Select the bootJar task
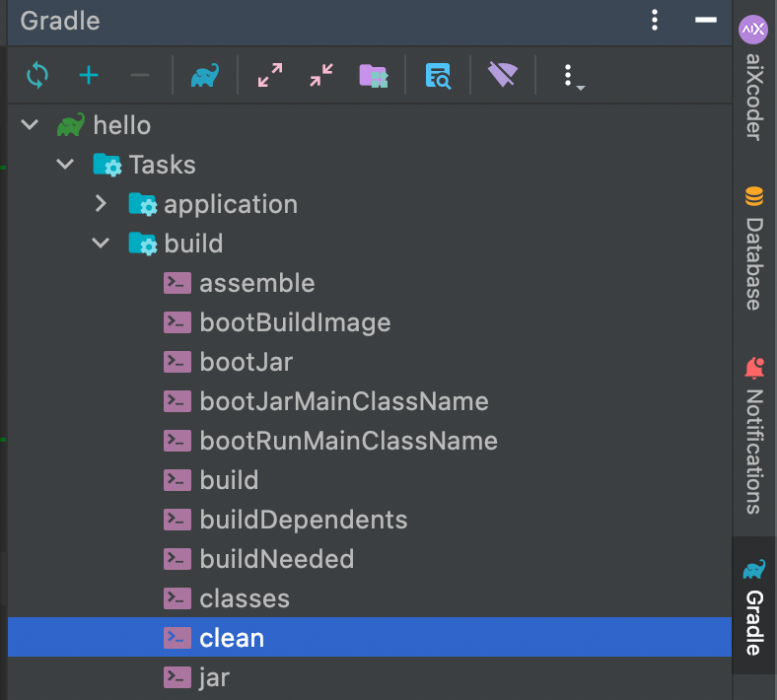This screenshot has height=700, width=777. point(369,362)
